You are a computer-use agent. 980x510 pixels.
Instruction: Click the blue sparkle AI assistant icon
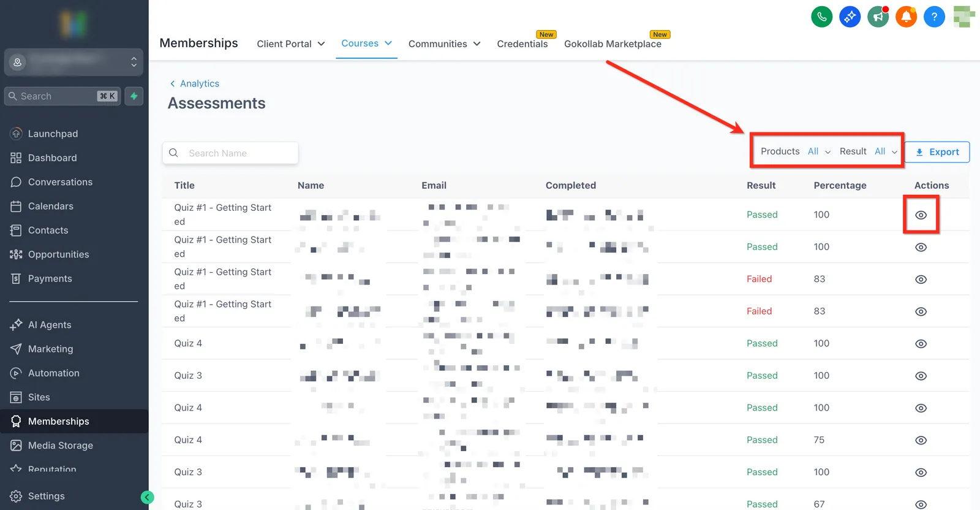click(850, 17)
